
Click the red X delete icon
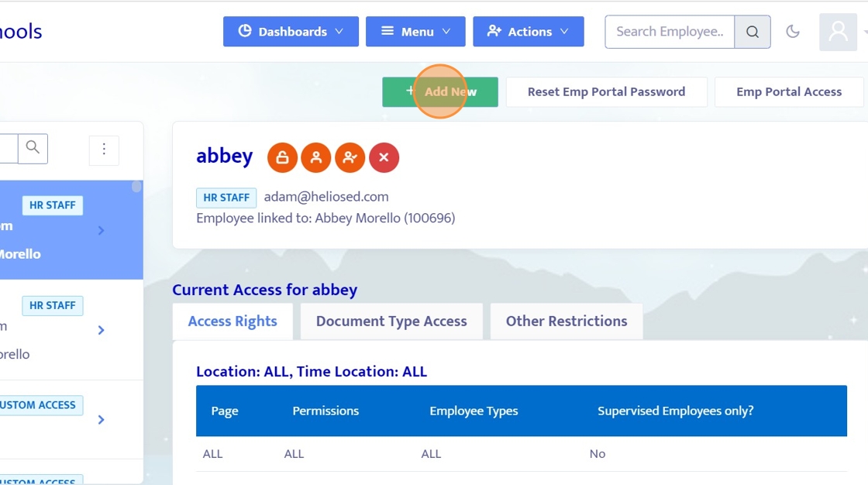tap(384, 157)
